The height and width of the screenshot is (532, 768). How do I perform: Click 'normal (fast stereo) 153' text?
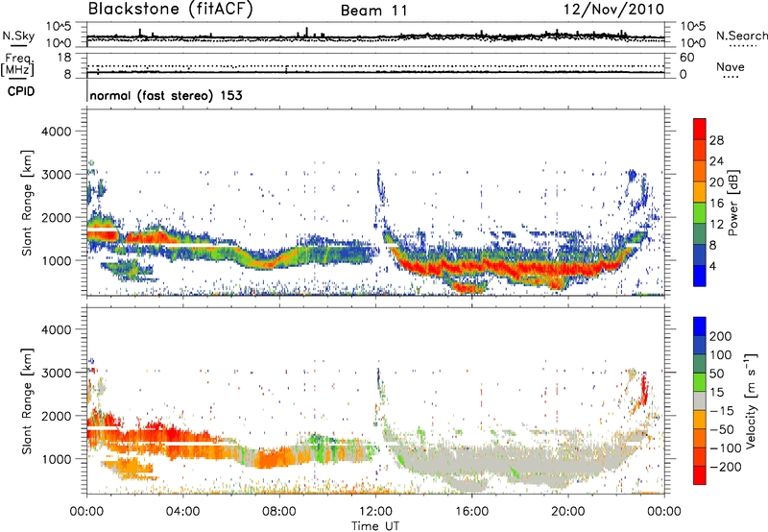pos(166,95)
